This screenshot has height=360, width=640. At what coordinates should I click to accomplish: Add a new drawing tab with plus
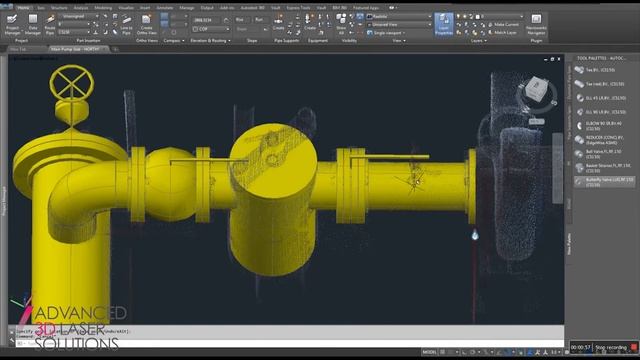116,49
